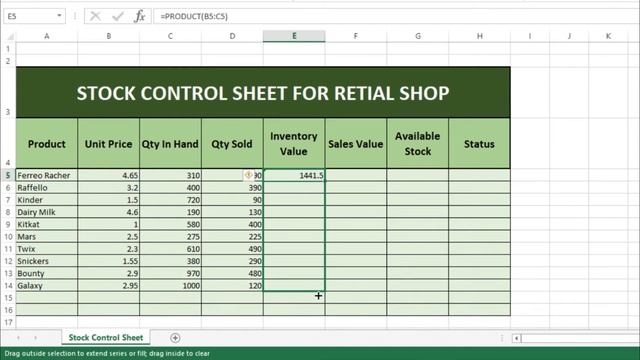Image resolution: width=640 pixels, height=360 pixels.
Task: Select the Kitkat cell
Action: point(47,224)
